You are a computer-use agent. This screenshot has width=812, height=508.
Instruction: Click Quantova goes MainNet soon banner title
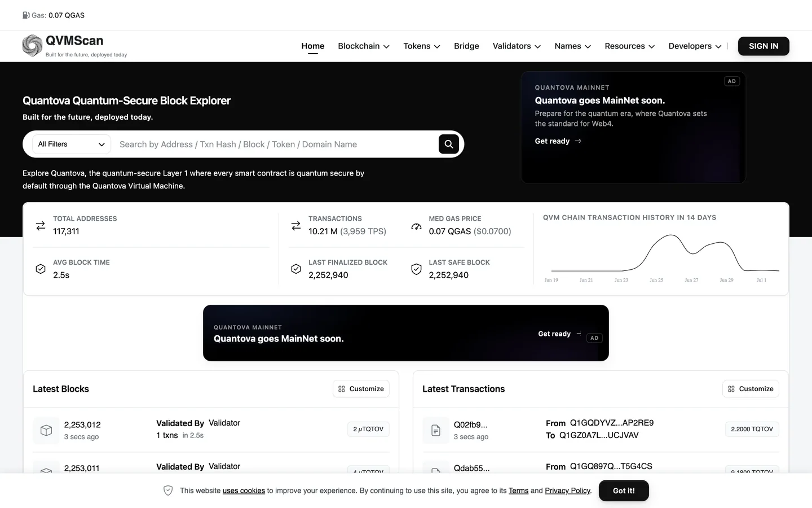(x=279, y=339)
